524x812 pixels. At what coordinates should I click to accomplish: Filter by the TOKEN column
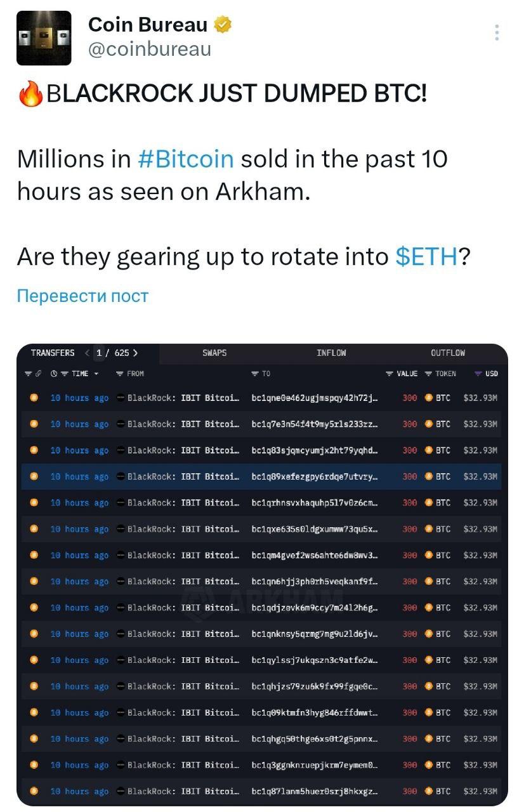[x=440, y=374]
